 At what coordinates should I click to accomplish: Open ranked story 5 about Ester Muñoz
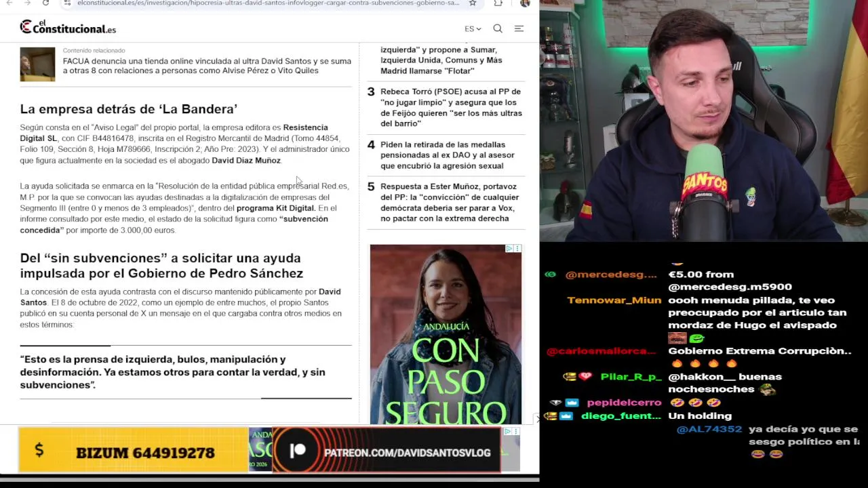(450, 203)
